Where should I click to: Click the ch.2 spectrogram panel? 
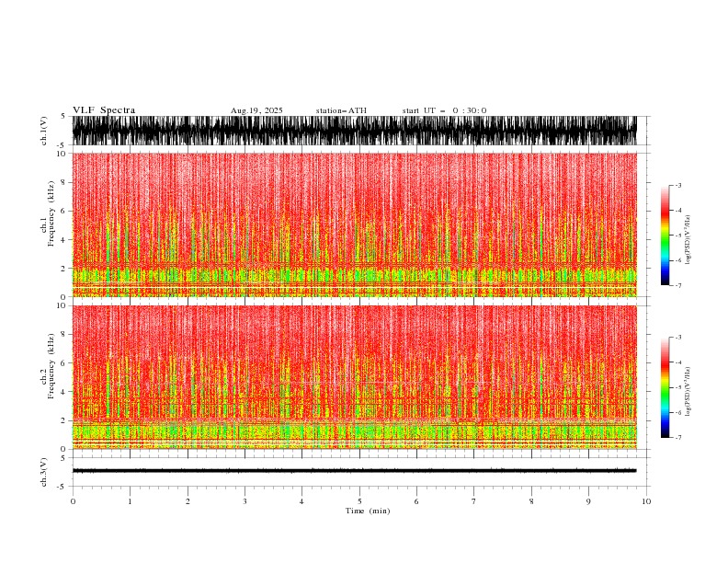click(354, 377)
